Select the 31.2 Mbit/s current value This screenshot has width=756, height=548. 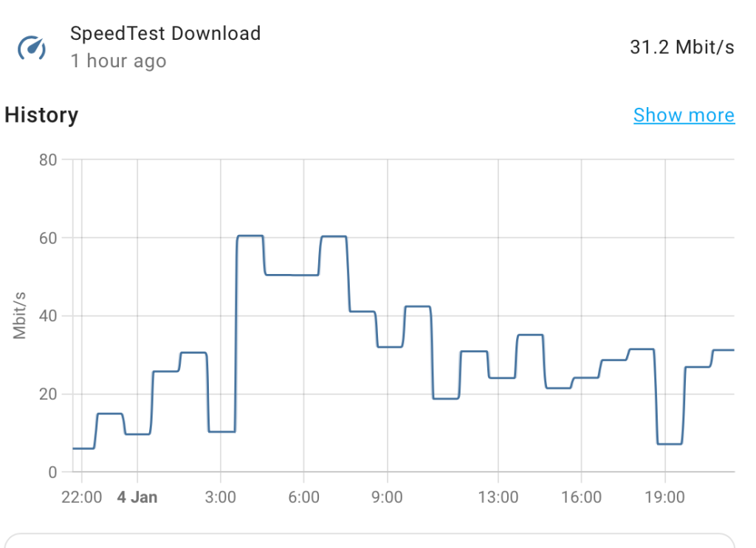tap(681, 48)
